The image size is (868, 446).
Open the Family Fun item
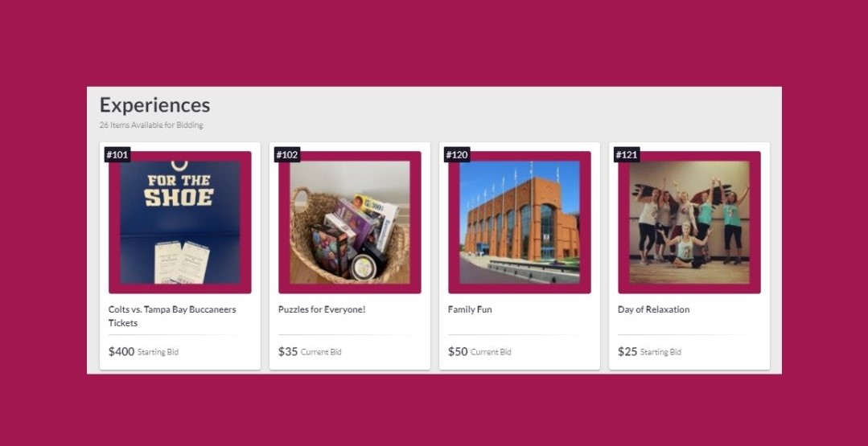[x=470, y=309]
